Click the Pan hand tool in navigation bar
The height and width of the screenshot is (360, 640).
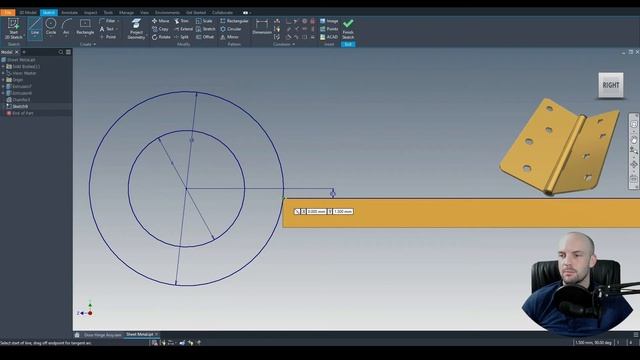[633, 140]
